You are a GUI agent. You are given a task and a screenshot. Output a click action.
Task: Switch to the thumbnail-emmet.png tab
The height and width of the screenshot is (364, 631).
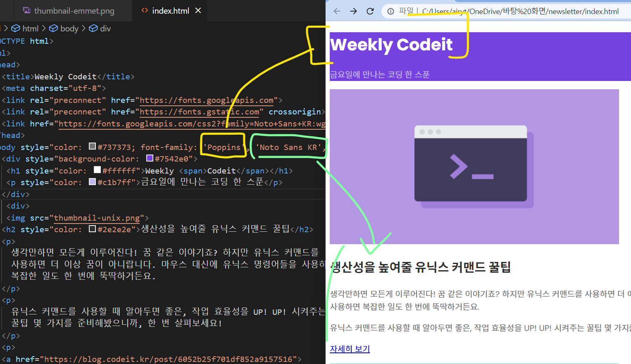(x=69, y=11)
